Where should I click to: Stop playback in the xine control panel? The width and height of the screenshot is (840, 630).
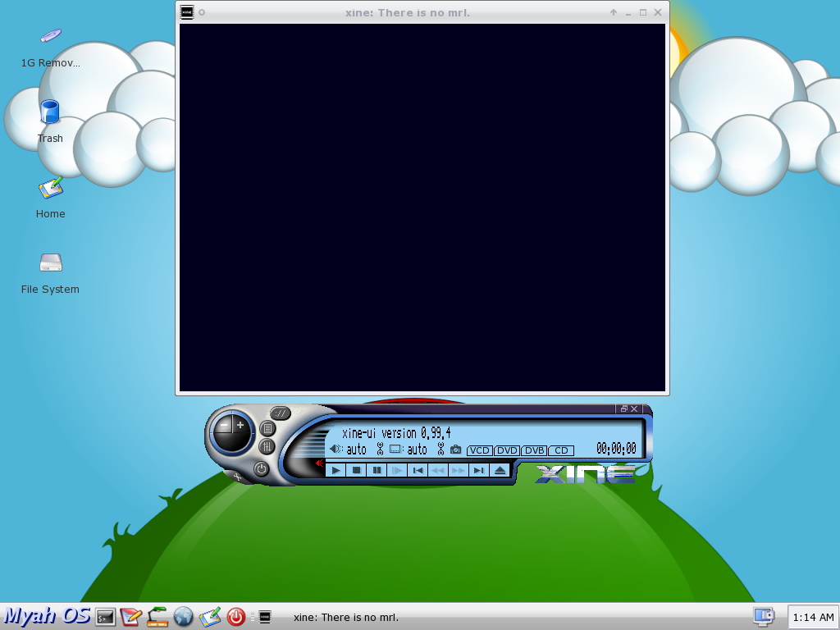(x=356, y=470)
